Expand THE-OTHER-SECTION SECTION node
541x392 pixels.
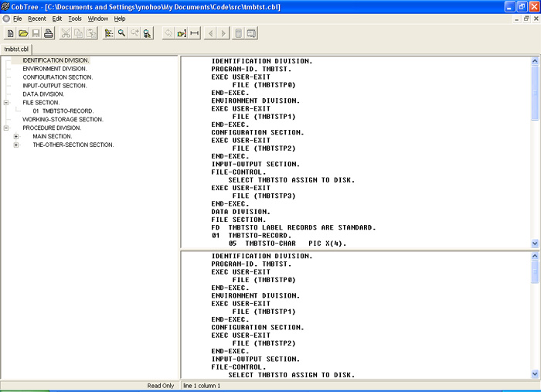click(x=16, y=145)
